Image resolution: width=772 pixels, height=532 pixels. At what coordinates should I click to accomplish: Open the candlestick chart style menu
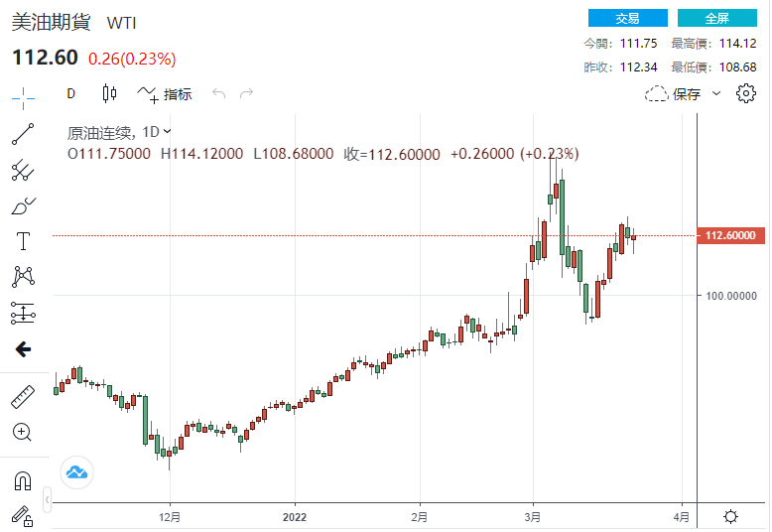pyautogui.click(x=109, y=94)
